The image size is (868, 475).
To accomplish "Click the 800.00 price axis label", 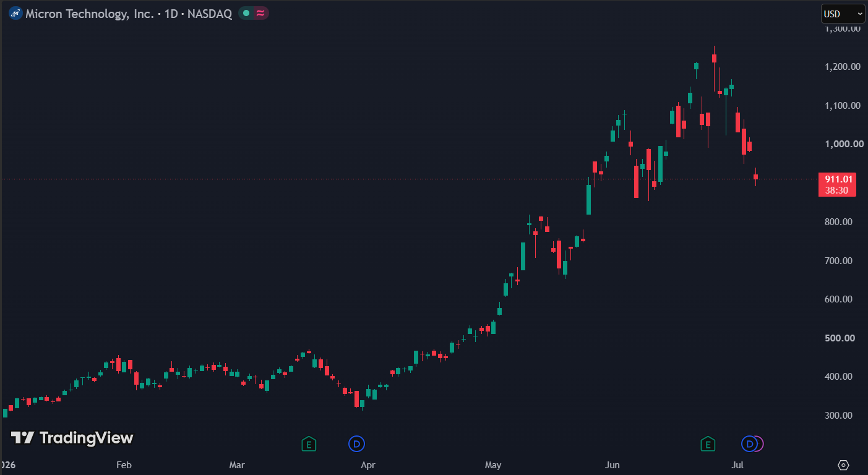I will pos(839,222).
